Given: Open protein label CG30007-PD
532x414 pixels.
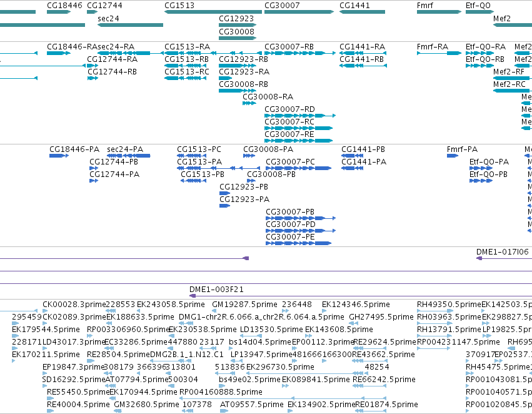Looking at the screenshot, I should 291,225.
